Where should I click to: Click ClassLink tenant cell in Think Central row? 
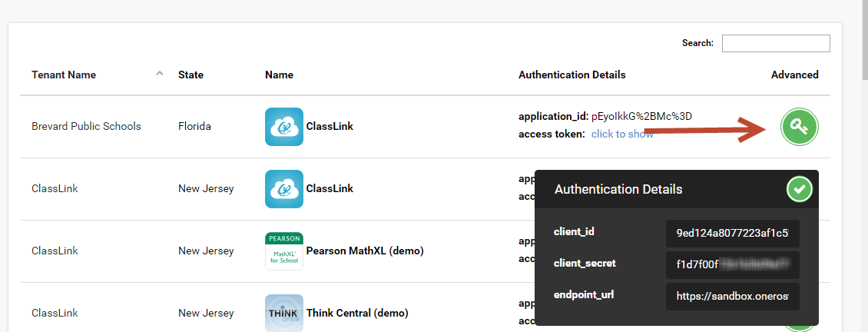click(55, 313)
